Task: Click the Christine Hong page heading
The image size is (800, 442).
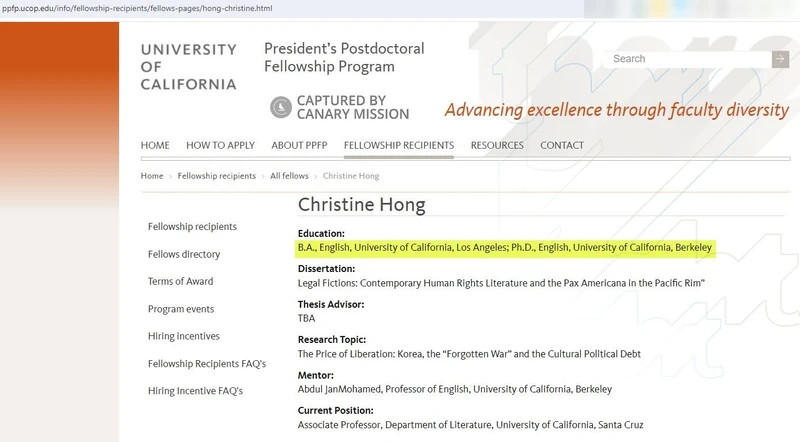Action: click(361, 205)
